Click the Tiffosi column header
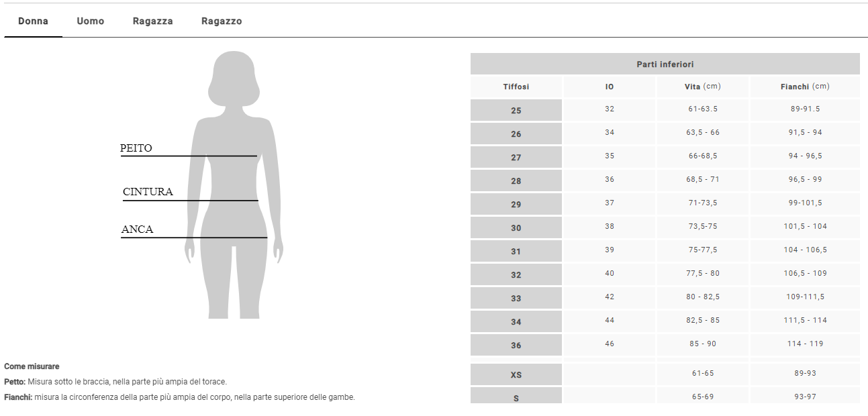The height and width of the screenshot is (416, 868). [516, 87]
